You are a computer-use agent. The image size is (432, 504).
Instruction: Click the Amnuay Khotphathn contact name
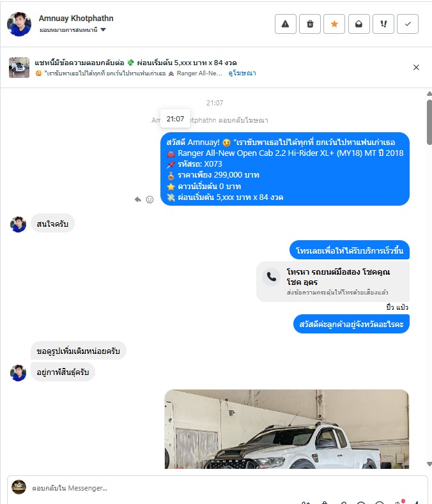[x=76, y=19]
